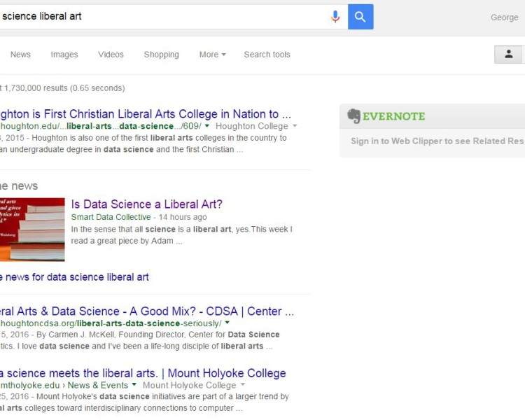Open the Mount Holyoke liberal arts result
525x420 pixels.
pos(143,373)
